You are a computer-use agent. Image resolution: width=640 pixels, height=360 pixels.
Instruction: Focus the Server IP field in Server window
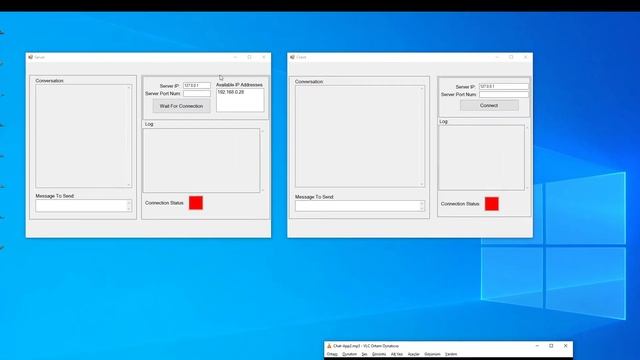pos(197,85)
